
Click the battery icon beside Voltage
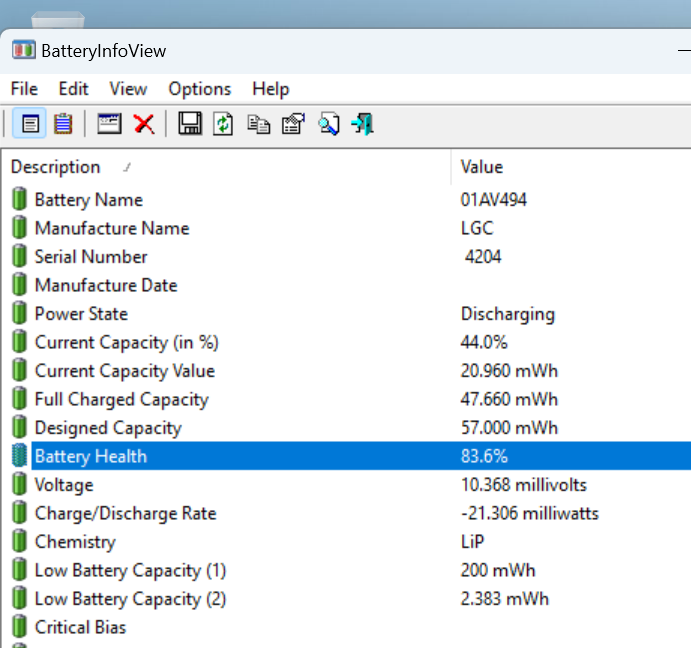pyautogui.click(x=19, y=484)
